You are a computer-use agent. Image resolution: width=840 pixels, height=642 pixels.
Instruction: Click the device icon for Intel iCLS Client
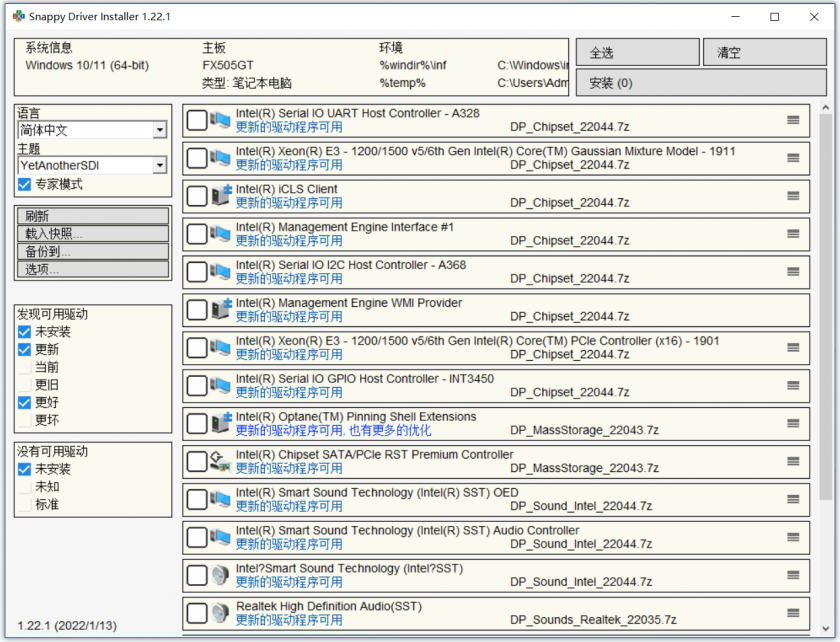pyautogui.click(x=220, y=196)
